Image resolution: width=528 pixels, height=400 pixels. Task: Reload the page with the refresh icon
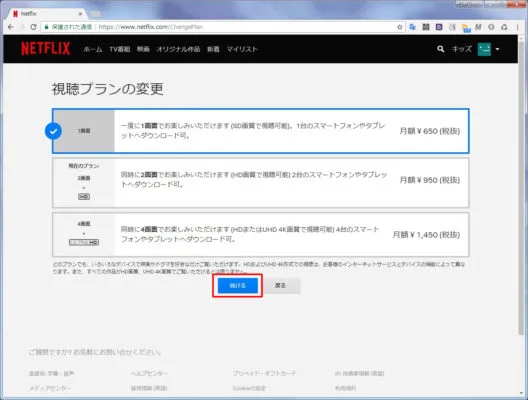coord(33,27)
